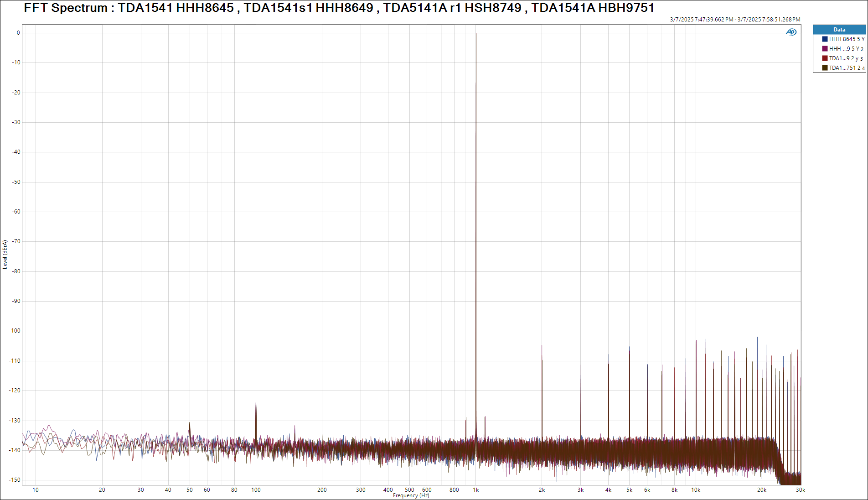Click the 'Level (dBrA)' vertical axis label
Viewport: 868px width, 500px height.
coord(5,255)
